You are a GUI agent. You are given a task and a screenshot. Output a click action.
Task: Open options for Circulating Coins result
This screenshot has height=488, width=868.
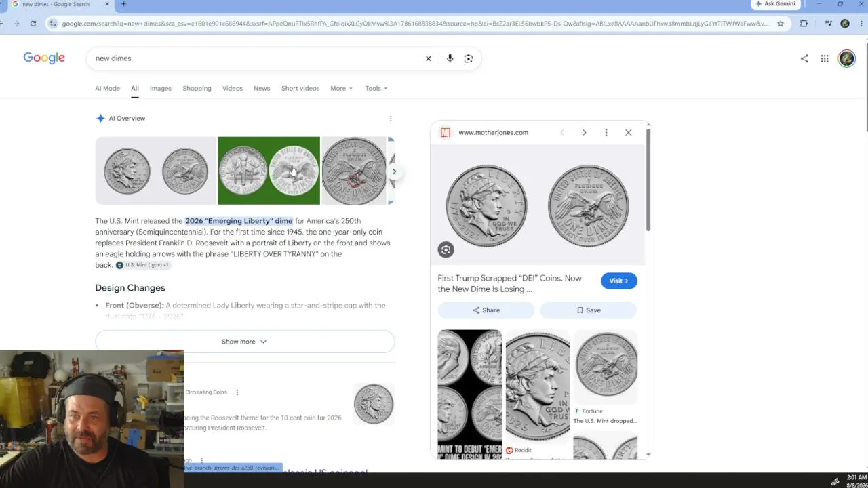click(x=237, y=392)
